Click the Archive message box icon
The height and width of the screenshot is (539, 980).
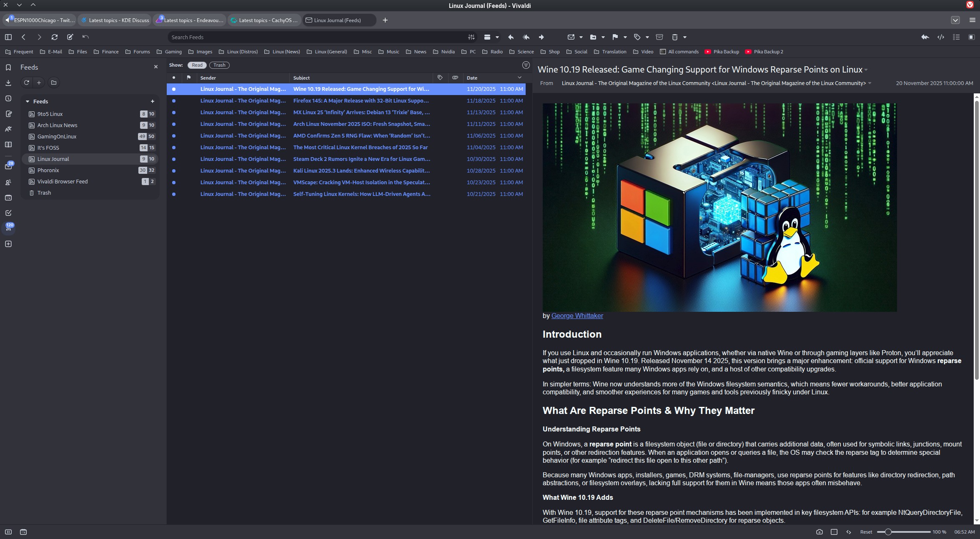click(659, 37)
